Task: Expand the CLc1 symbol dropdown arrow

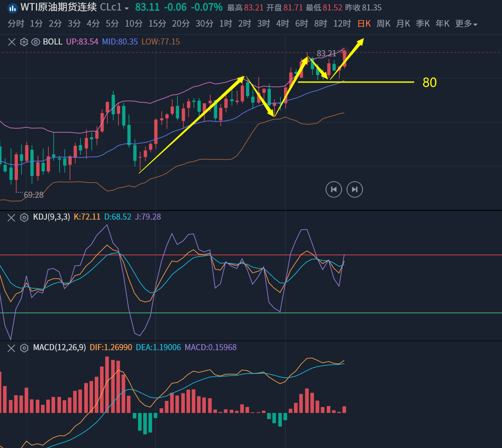Action: point(127,8)
